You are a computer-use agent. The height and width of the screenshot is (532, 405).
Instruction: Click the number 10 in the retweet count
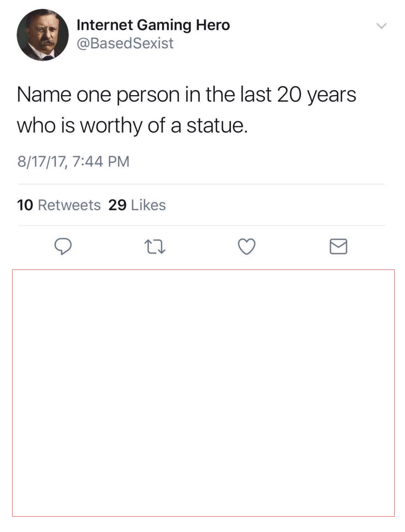(x=25, y=205)
